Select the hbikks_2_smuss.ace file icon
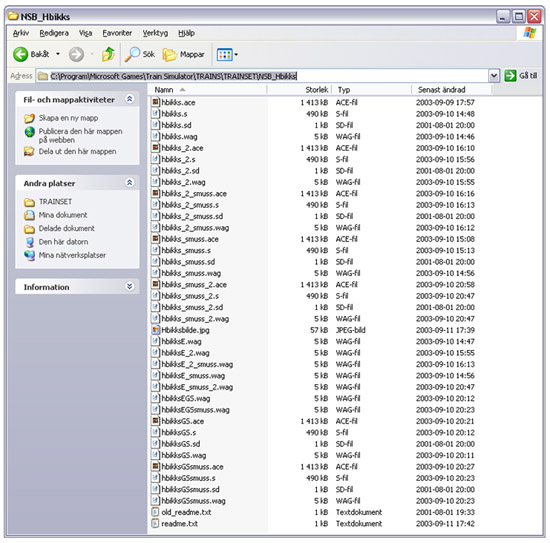 [155, 193]
